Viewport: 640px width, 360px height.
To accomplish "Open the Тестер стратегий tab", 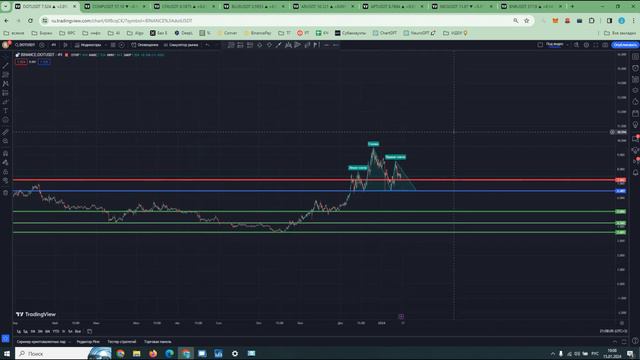I will (x=122, y=342).
